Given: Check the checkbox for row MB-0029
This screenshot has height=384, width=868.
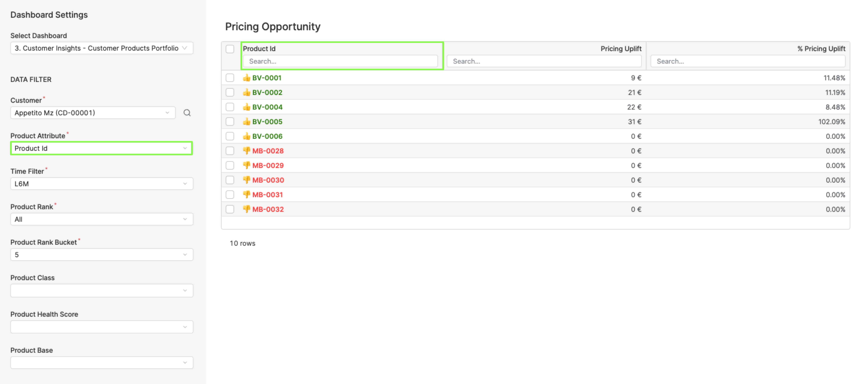Looking at the screenshot, I should pos(230,165).
